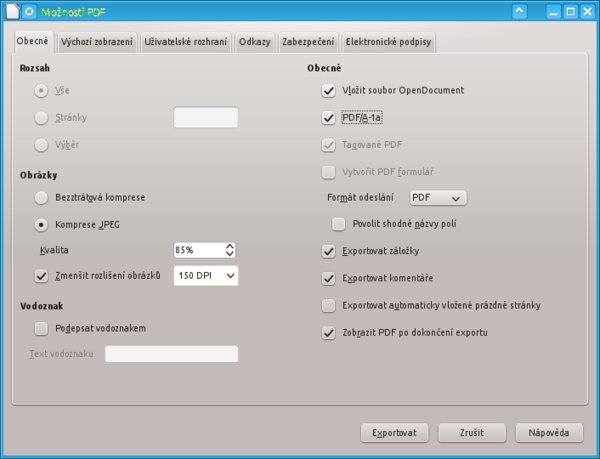Screen dimensions: 600x459
Task: Click the Zrušit button
Action: coord(472,433)
